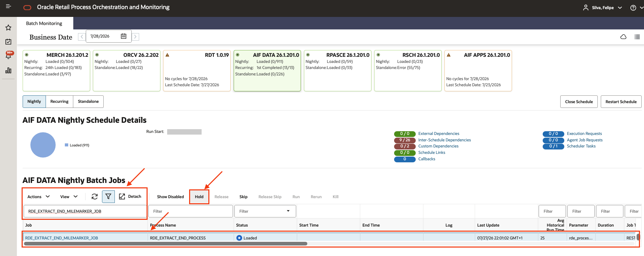Go to previous business date
This screenshot has width=644, height=256.
82,37
